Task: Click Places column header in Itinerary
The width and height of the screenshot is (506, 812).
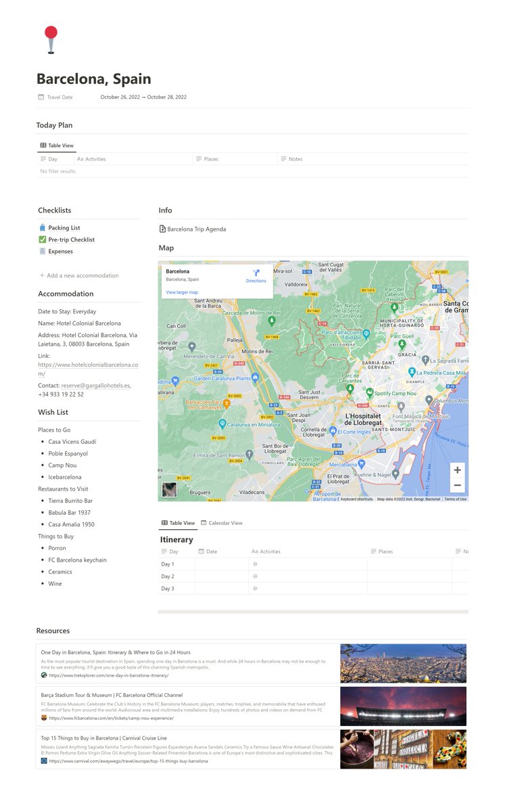Action: tap(410, 551)
